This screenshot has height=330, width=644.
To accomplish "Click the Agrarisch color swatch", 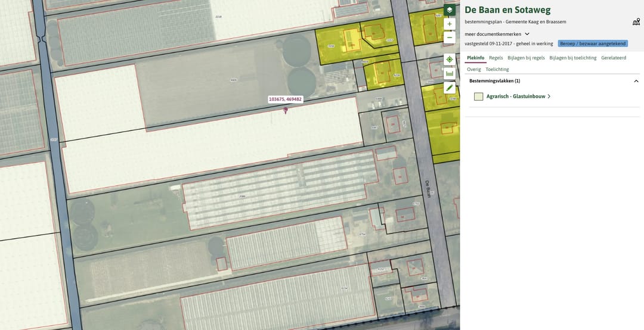I will tap(478, 96).
